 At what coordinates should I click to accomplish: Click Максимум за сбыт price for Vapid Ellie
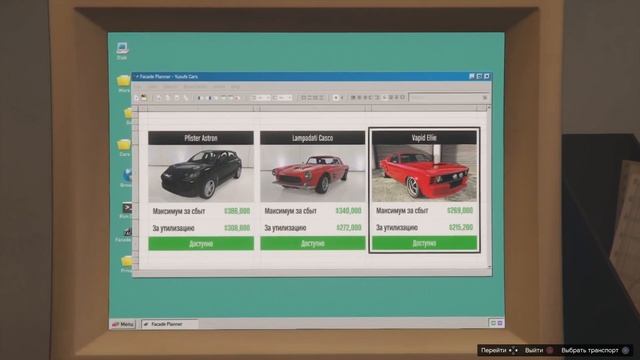(460, 210)
